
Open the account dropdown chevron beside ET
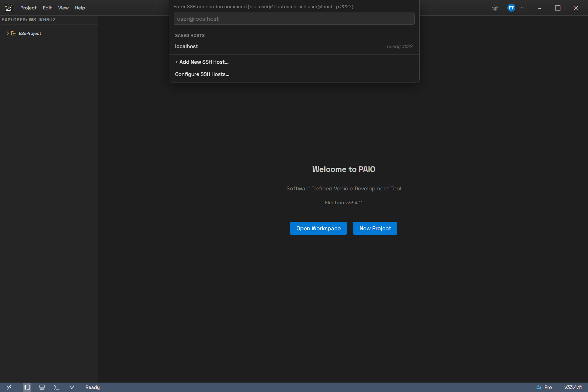coord(522,8)
